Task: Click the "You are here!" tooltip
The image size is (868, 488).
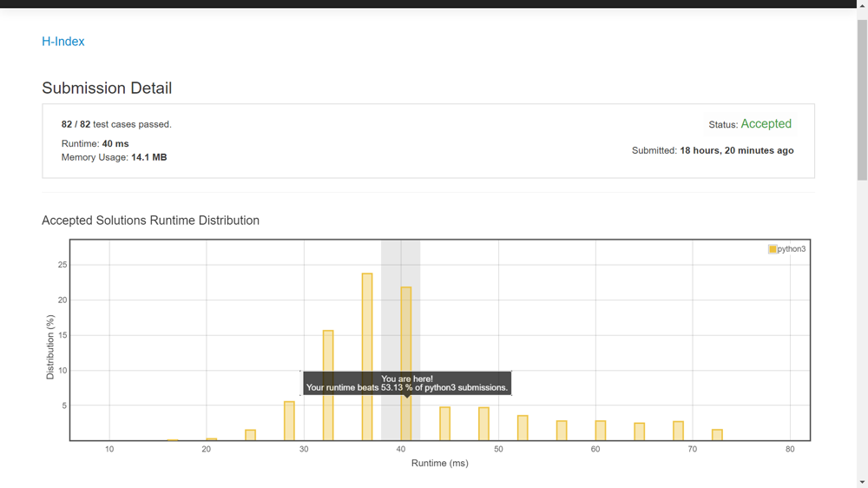Action: tap(406, 383)
